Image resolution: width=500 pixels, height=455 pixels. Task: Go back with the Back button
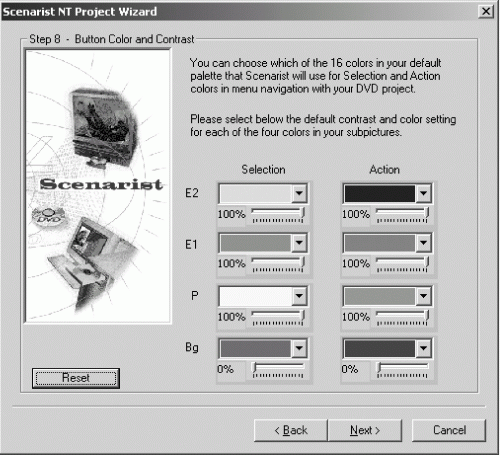tap(291, 430)
